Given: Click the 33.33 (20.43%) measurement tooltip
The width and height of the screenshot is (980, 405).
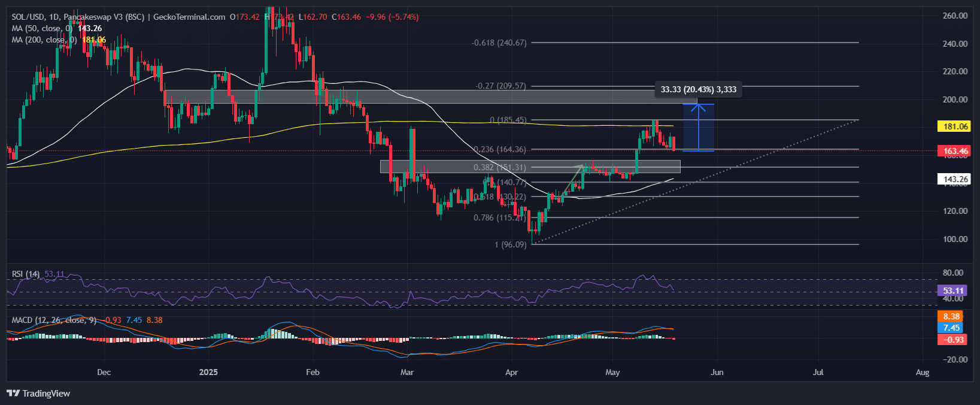Looking at the screenshot, I should click(x=699, y=89).
